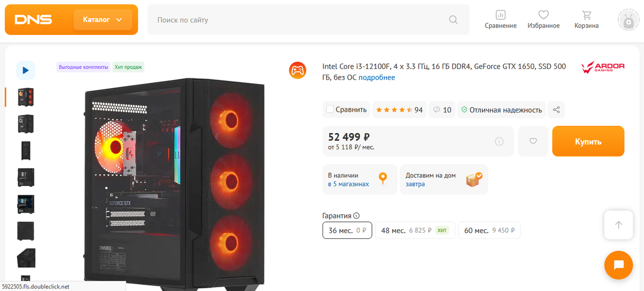Viewport: 644px width, 291px height.
Task: Add product to wishlist with the heart button
Action: click(533, 141)
